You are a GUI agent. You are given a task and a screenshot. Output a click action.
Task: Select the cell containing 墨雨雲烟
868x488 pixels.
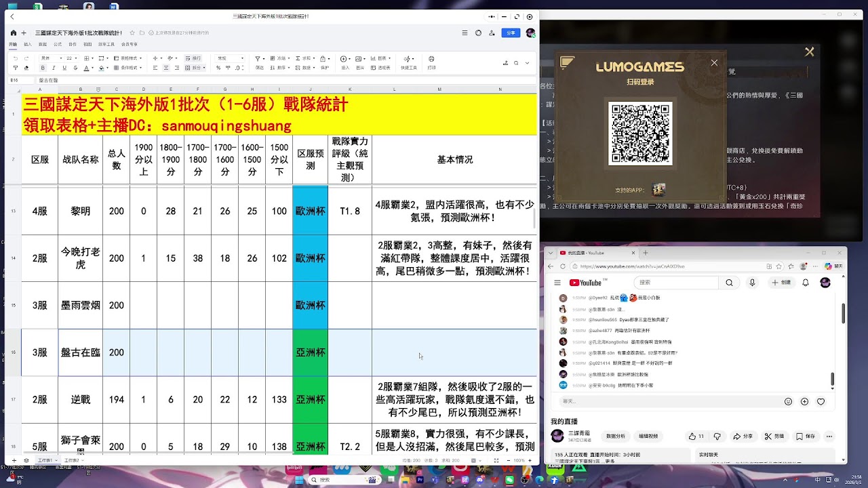point(81,306)
